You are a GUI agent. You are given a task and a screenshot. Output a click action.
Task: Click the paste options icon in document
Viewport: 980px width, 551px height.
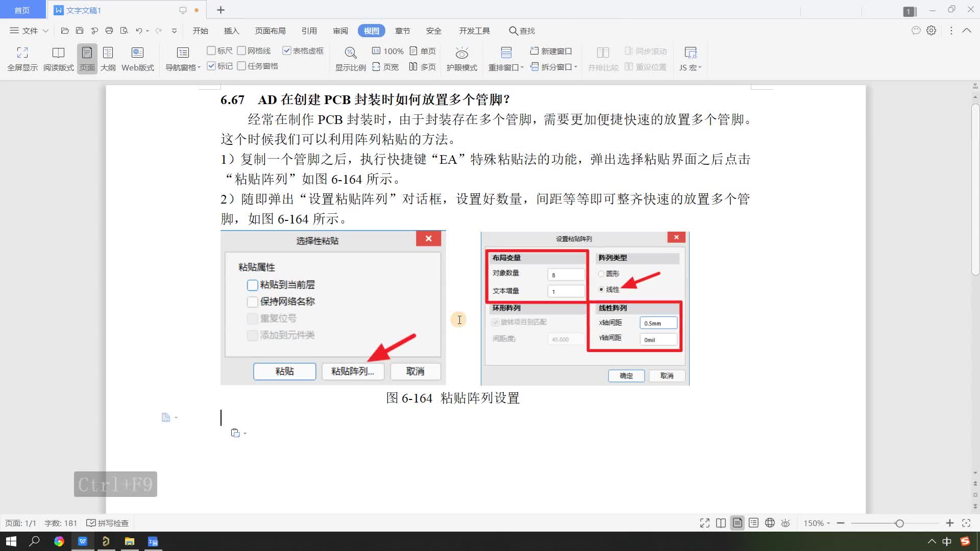click(x=235, y=433)
